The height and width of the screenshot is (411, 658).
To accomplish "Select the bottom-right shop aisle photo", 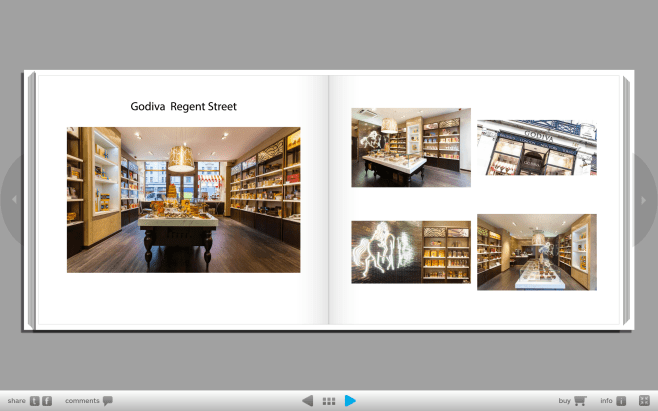I will coord(537,252).
